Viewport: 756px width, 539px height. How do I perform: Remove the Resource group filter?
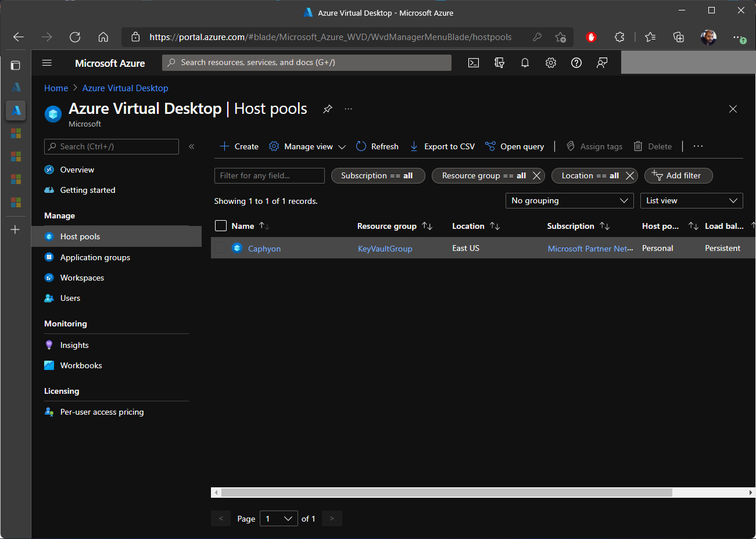click(x=536, y=175)
